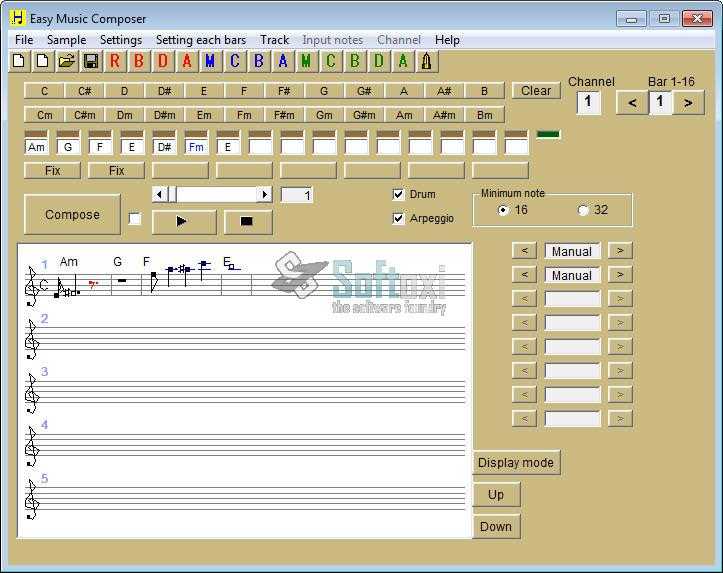The image size is (723, 573).
Task: Click the red D toolbar icon
Action: pos(163,61)
